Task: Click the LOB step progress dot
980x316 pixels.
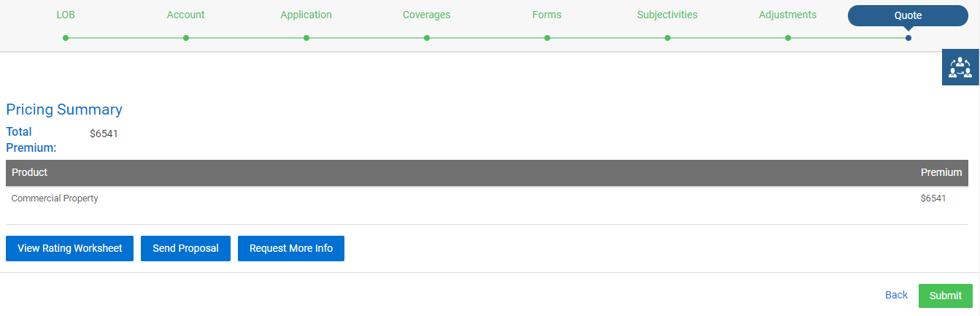Action: point(66,38)
